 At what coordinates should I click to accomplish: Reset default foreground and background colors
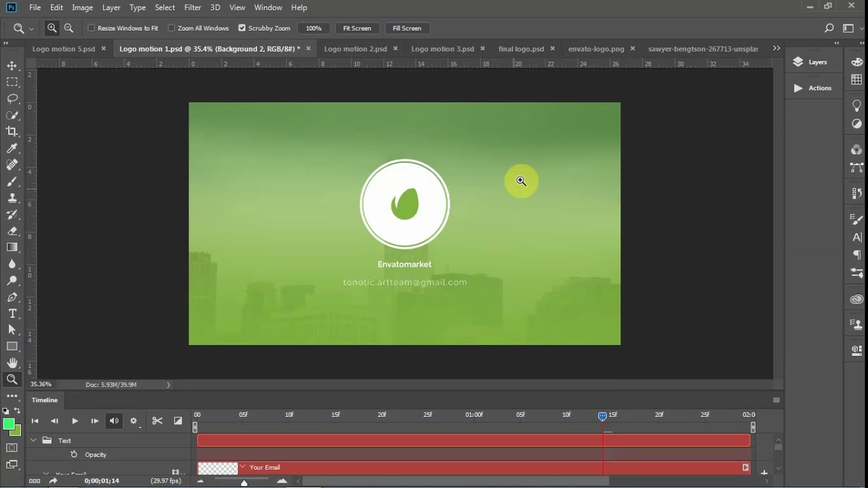tap(6, 411)
